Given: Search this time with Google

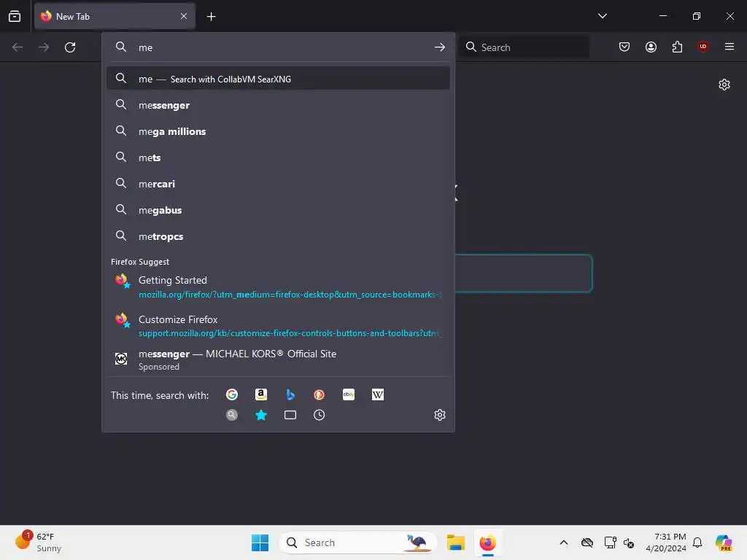Looking at the screenshot, I should tap(232, 394).
